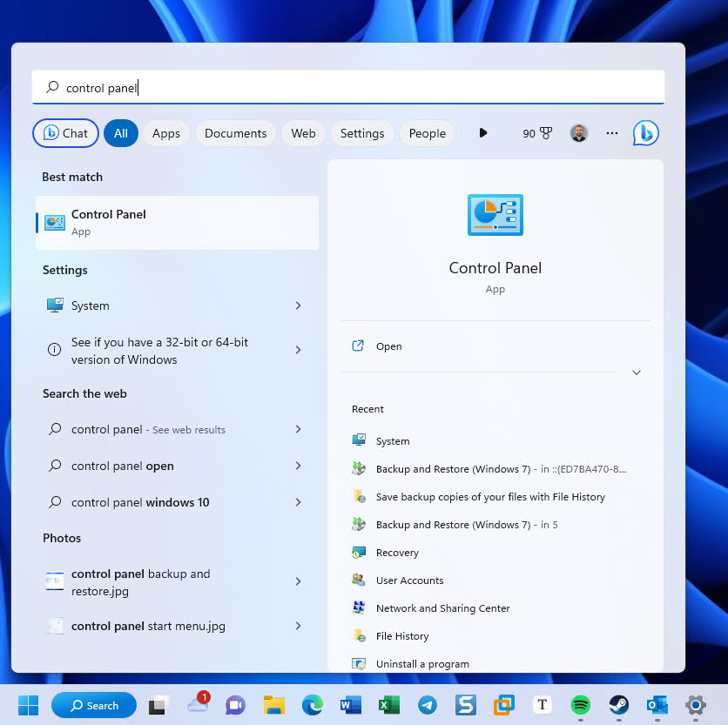Open Snagit app from taskbar

[x=466, y=705]
